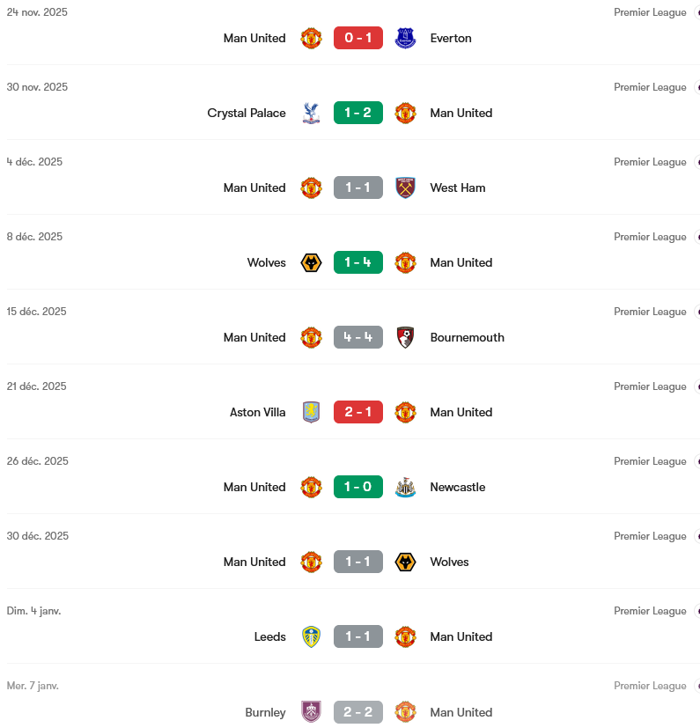Screen dimensions: 700x728
Task: Select the Burnley team name
Action: point(265,712)
